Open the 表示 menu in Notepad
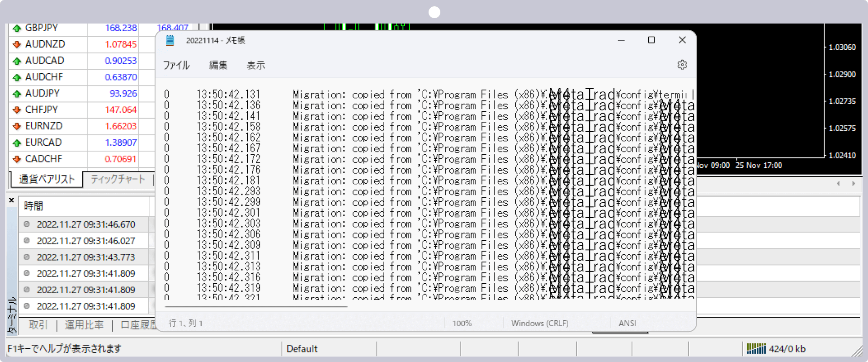 256,65
